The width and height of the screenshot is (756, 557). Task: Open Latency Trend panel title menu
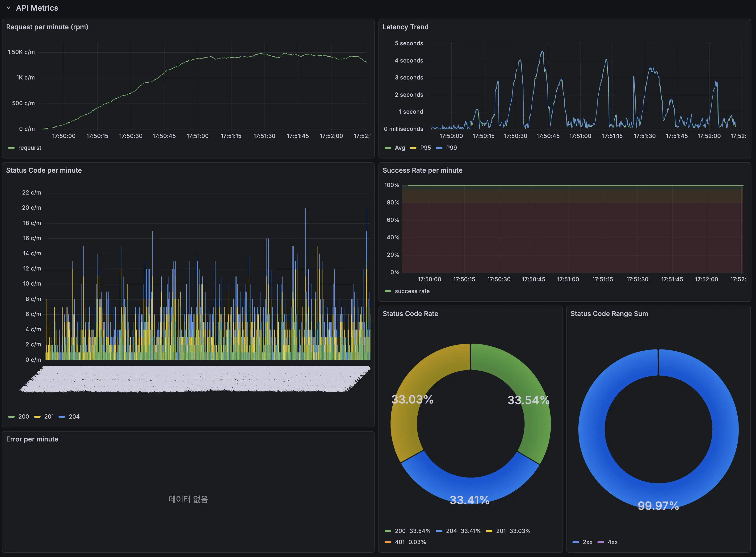[406, 27]
